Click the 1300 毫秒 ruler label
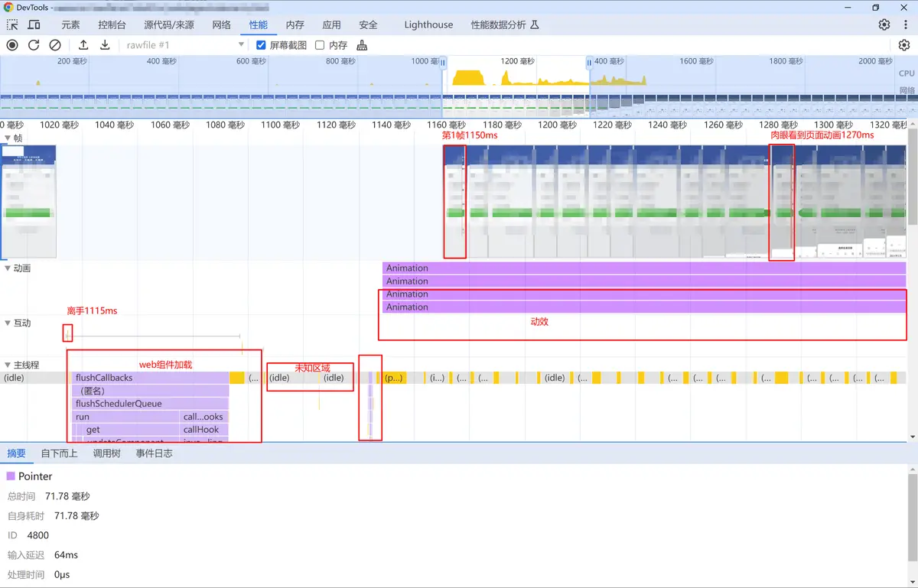Viewport: 918px width, 588px height. tap(834, 125)
